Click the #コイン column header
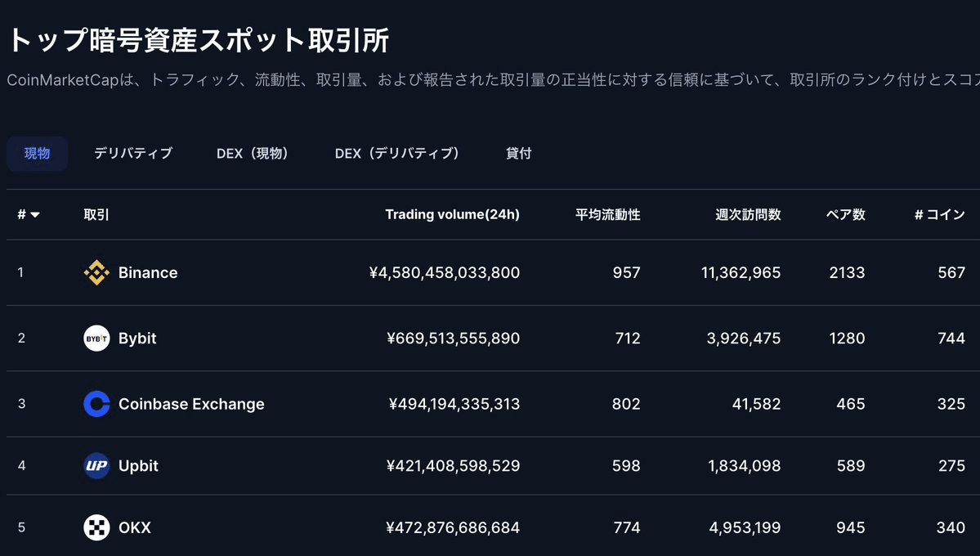The height and width of the screenshot is (556, 980). (x=942, y=214)
